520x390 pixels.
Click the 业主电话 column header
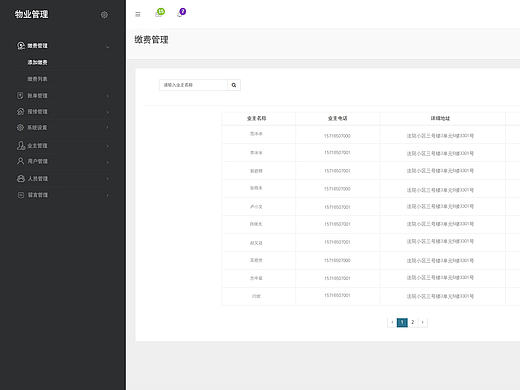[x=337, y=118]
